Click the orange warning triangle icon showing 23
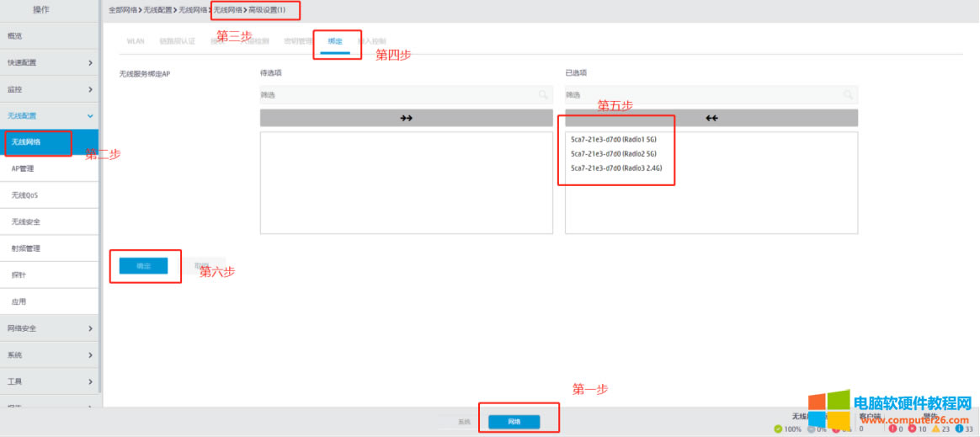 click(x=936, y=429)
